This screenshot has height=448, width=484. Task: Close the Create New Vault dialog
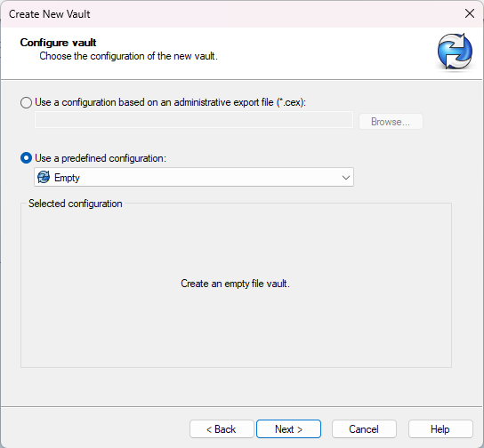point(470,13)
